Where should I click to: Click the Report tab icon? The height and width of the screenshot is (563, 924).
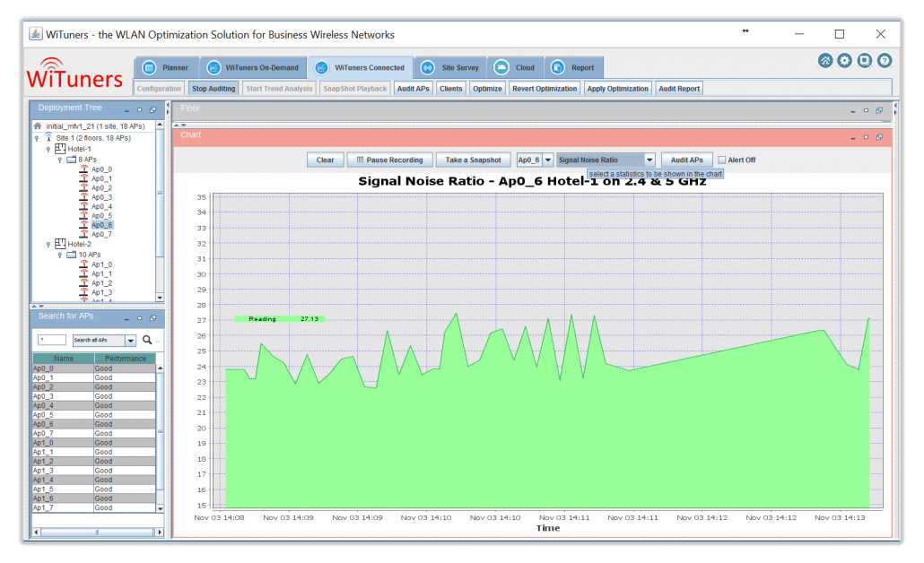pos(557,68)
